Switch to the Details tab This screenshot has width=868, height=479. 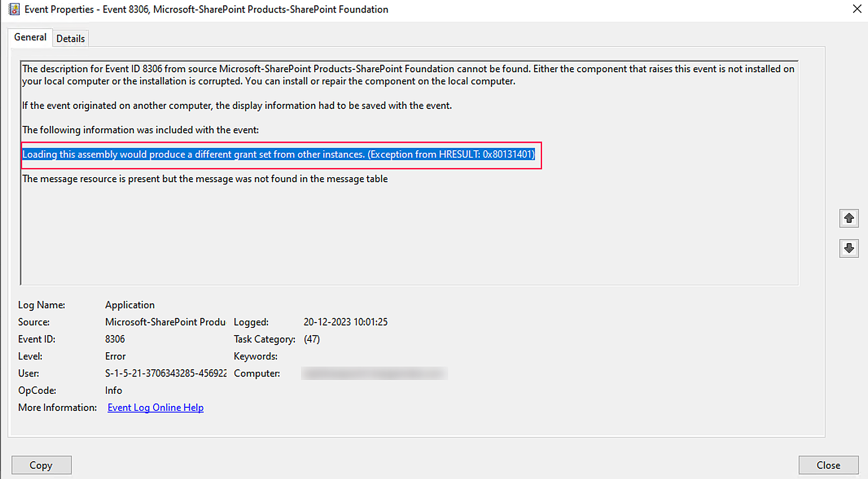pyautogui.click(x=70, y=39)
